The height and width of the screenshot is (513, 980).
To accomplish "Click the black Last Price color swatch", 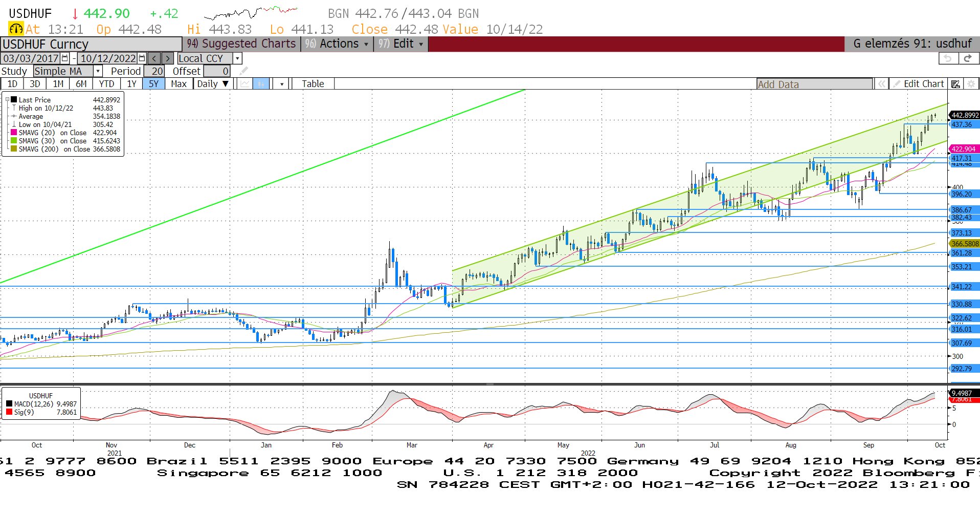I will pos(14,100).
